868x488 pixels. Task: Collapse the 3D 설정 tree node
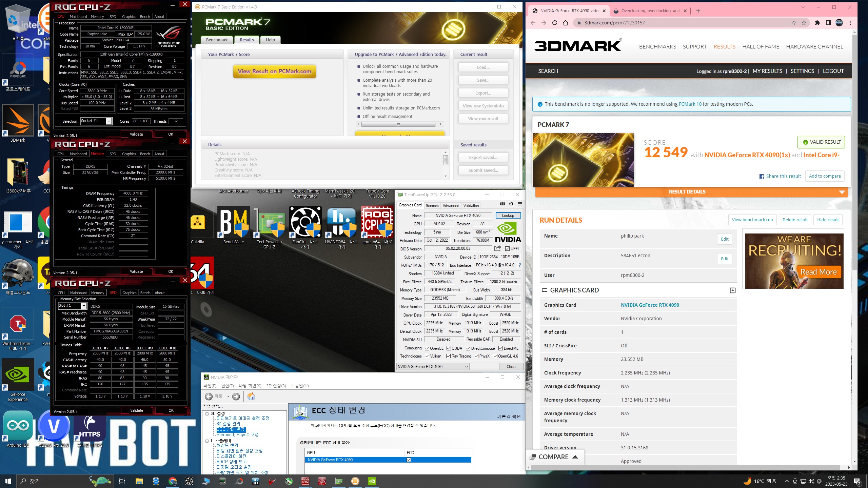(x=207, y=413)
